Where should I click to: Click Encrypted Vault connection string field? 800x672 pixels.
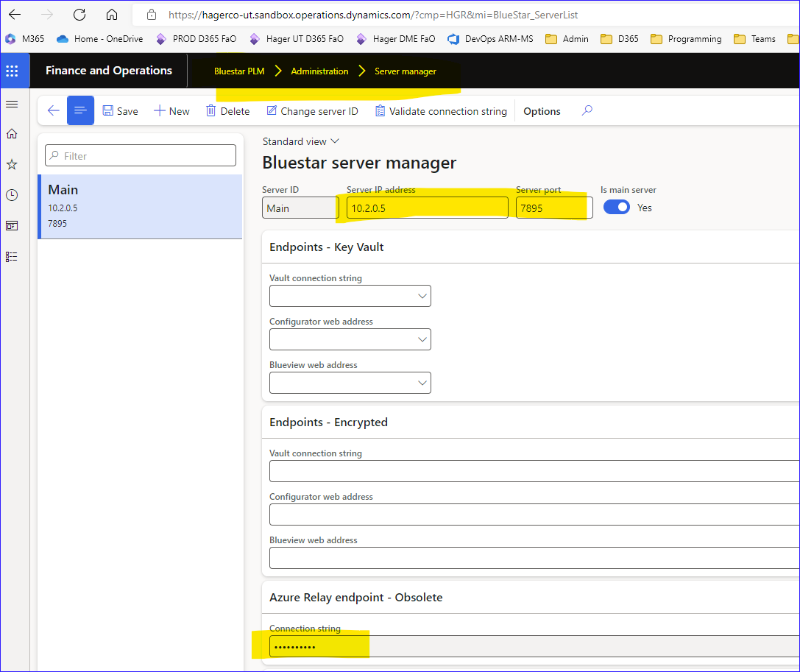(534, 471)
